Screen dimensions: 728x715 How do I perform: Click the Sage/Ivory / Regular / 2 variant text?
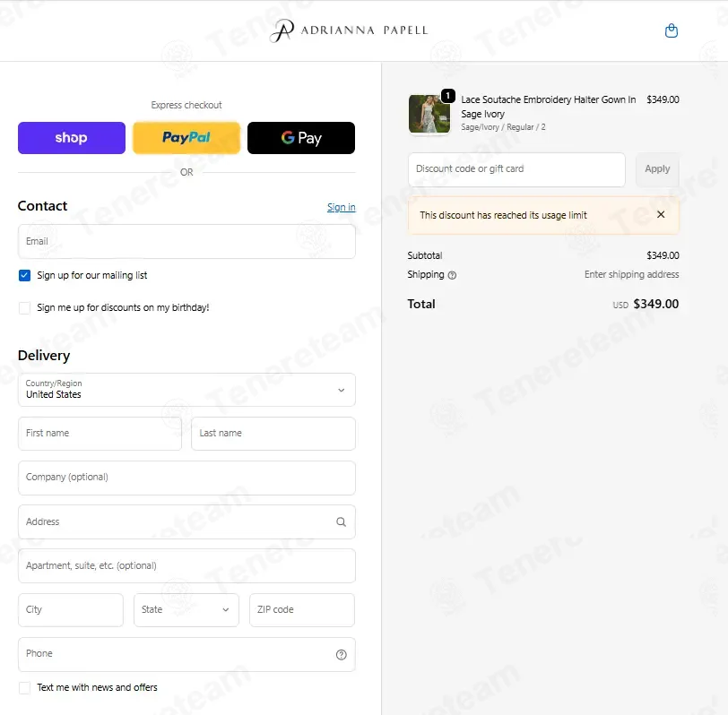point(503,127)
